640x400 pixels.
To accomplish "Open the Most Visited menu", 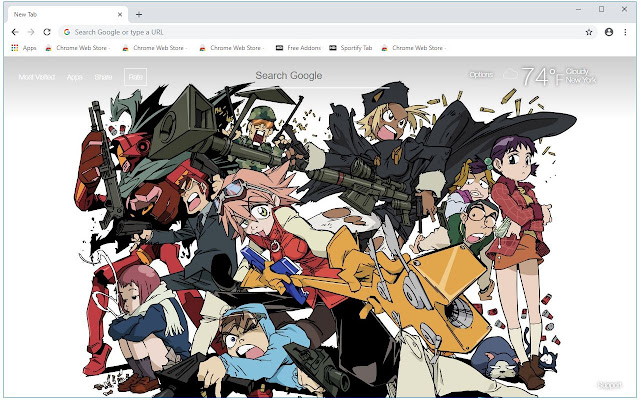I will (x=37, y=77).
